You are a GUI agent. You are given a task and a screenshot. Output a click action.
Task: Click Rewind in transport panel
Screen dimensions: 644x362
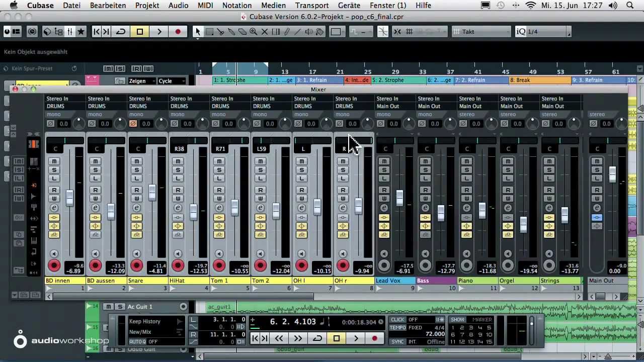279,339
